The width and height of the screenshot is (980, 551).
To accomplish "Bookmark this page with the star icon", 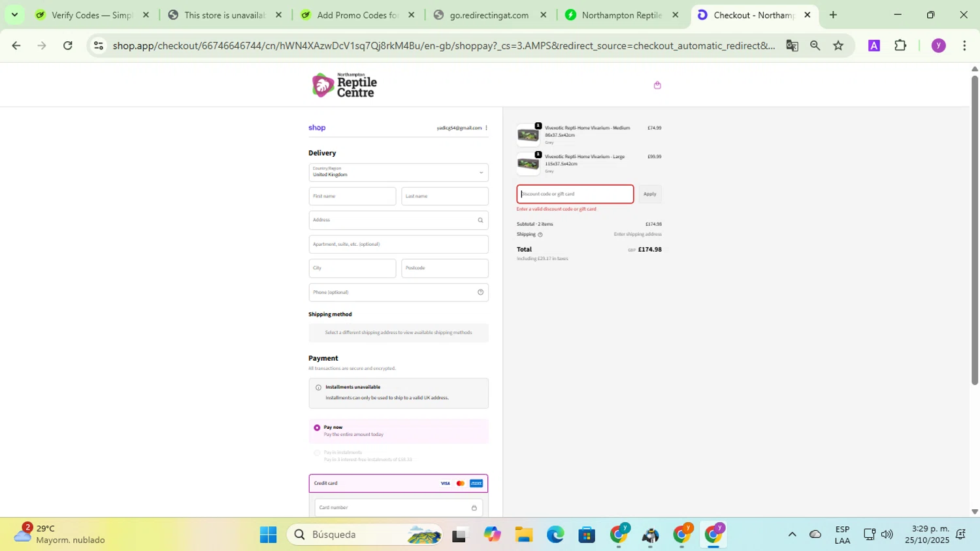I will click(x=838, y=46).
